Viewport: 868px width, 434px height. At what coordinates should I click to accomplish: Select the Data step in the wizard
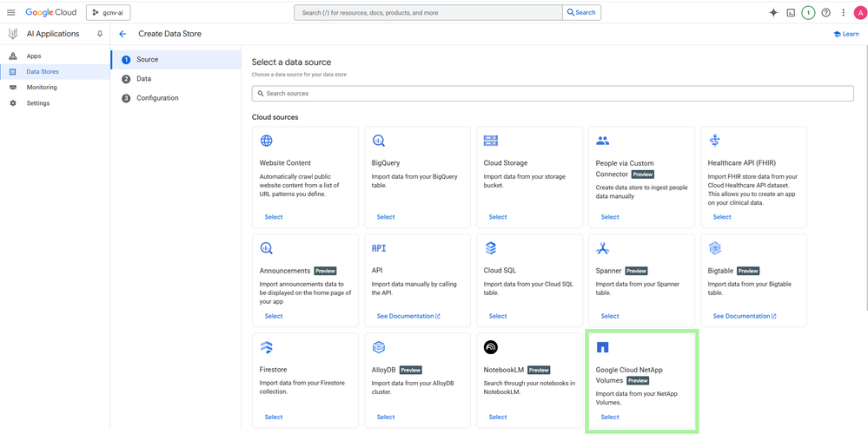point(143,79)
